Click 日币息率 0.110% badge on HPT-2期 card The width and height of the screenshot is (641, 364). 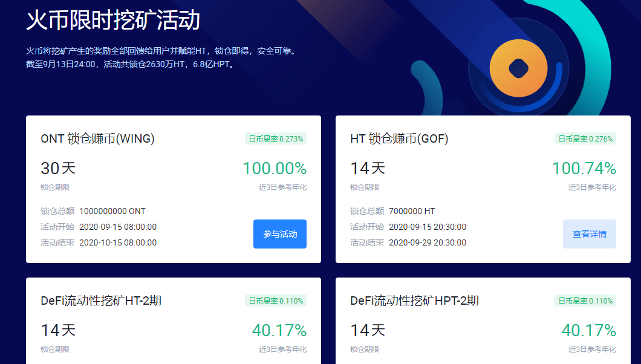click(x=585, y=301)
